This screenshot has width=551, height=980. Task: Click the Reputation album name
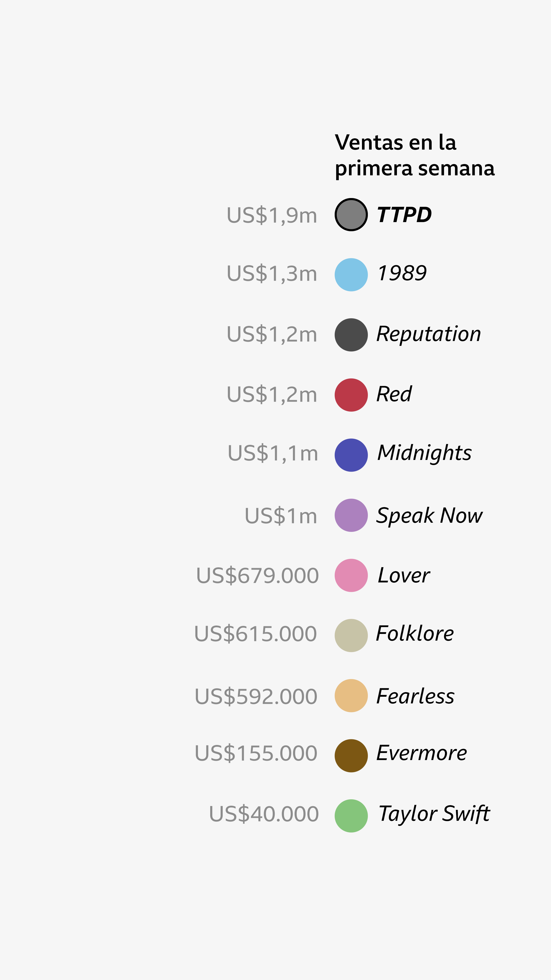point(429,334)
